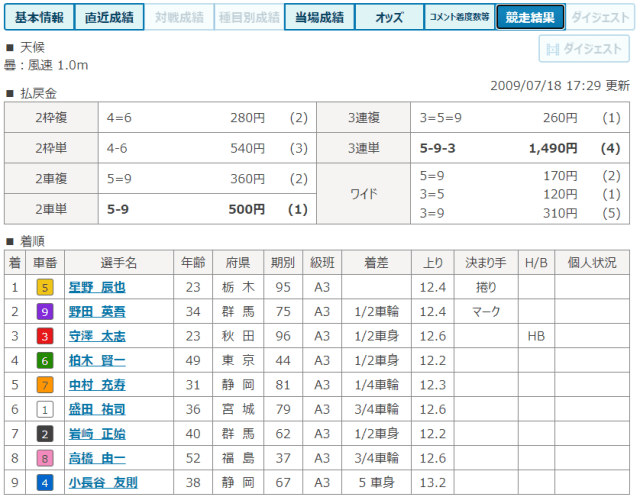Click the ワイド 3=9 payout 310円

560,213
